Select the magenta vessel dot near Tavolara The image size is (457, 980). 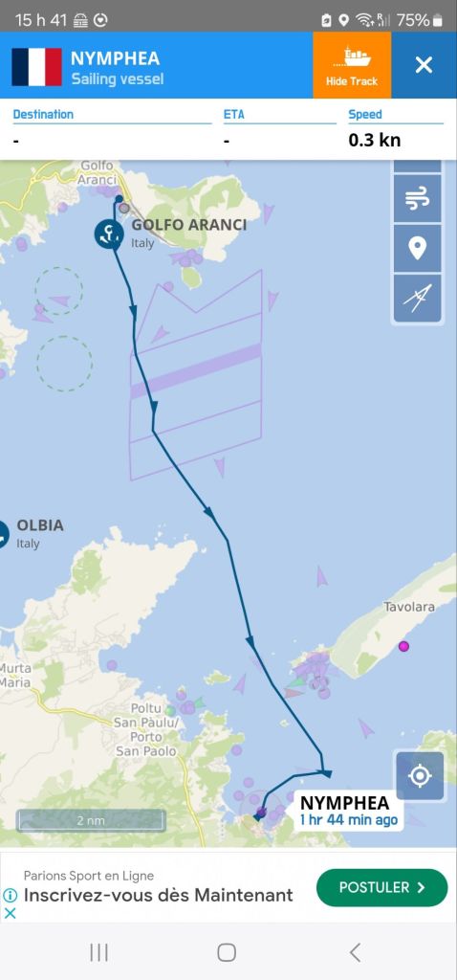pyautogui.click(x=403, y=646)
